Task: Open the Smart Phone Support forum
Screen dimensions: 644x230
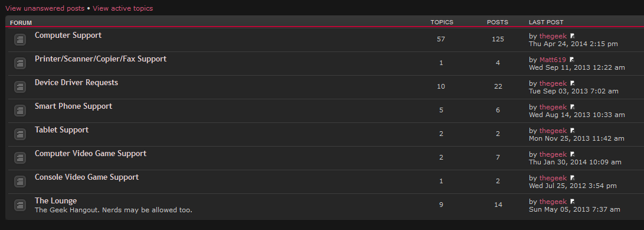Action: click(x=74, y=106)
